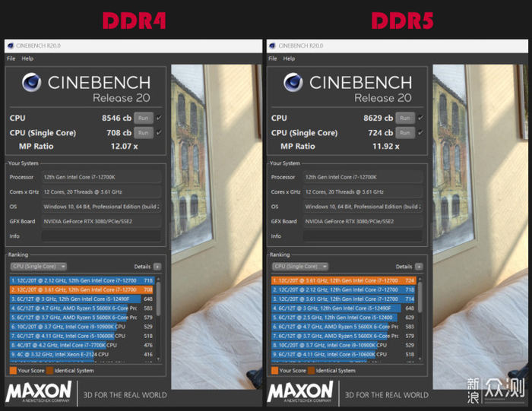532x411 pixels.
Task: Click Details arrow button in DDR5 window
Action: [x=419, y=267]
